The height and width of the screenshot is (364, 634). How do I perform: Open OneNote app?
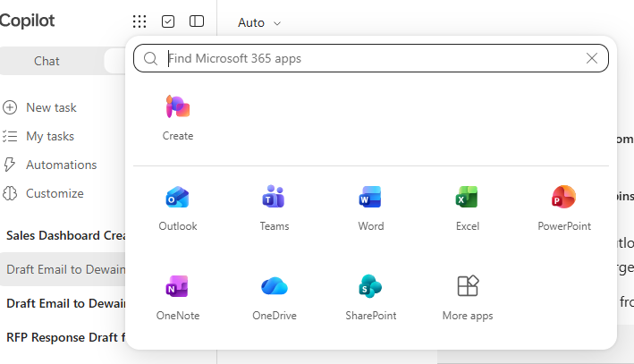click(178, 298)
